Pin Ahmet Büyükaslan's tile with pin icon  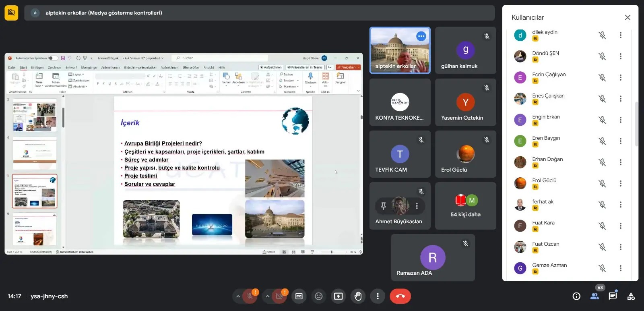coord(383,206)
